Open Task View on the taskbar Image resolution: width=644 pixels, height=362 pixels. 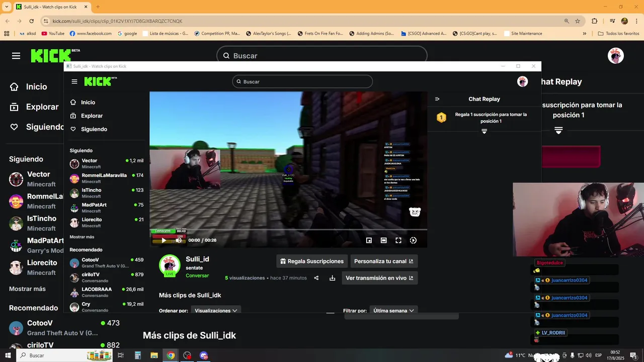coord(121,355)
